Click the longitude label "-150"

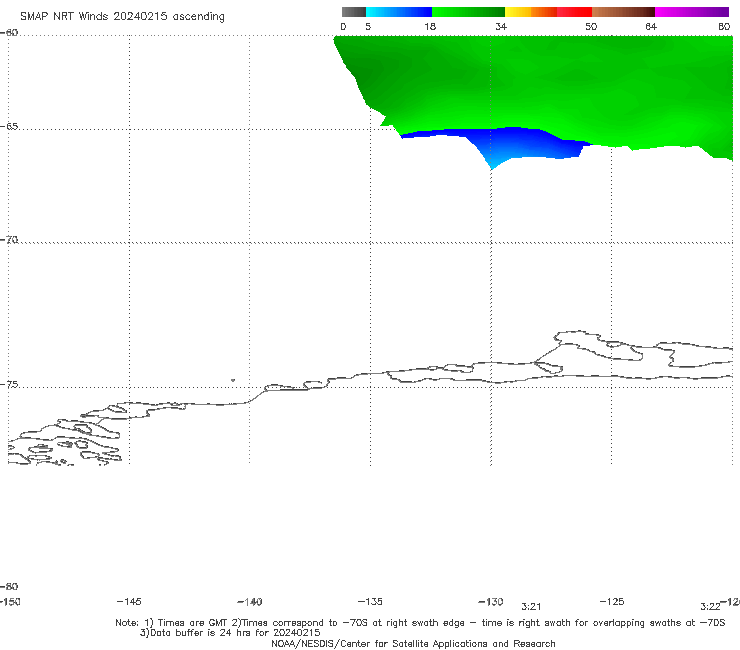click(x=10, y=602)
